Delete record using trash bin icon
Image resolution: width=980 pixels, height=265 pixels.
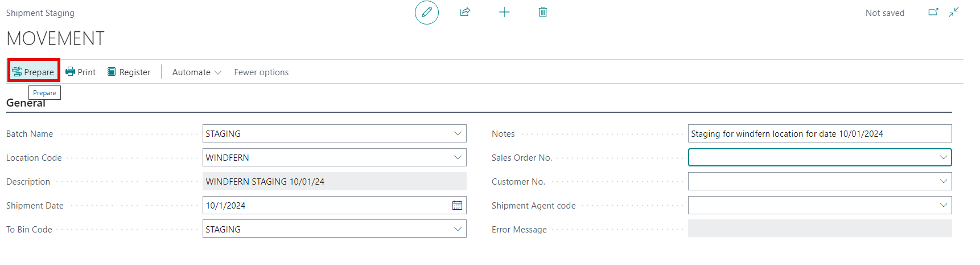pyautogui.click(x=543, y=12)
